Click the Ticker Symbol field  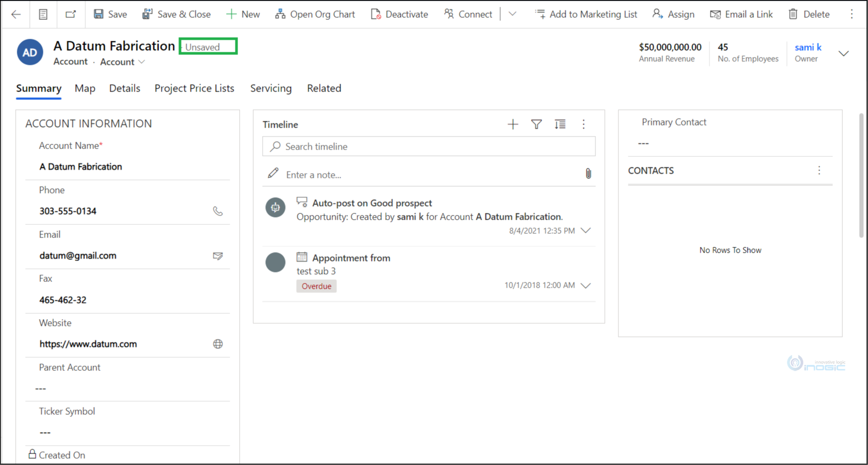point(128,433)
